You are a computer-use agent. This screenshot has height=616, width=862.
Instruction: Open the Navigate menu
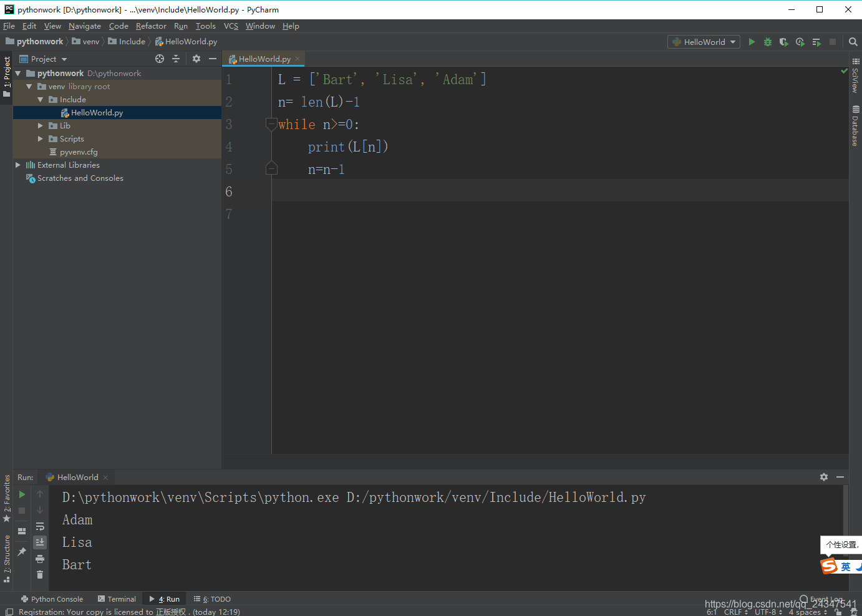(x=85, y=26)
